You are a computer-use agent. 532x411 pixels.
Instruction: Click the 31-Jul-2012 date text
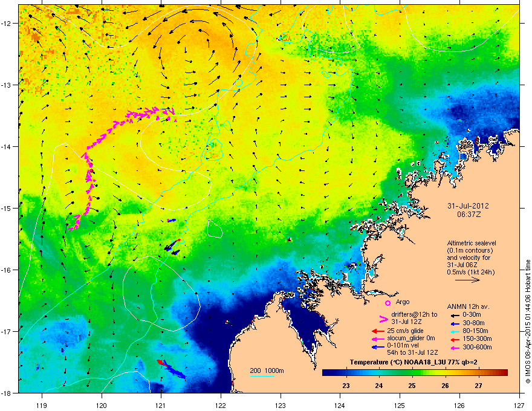468,206
